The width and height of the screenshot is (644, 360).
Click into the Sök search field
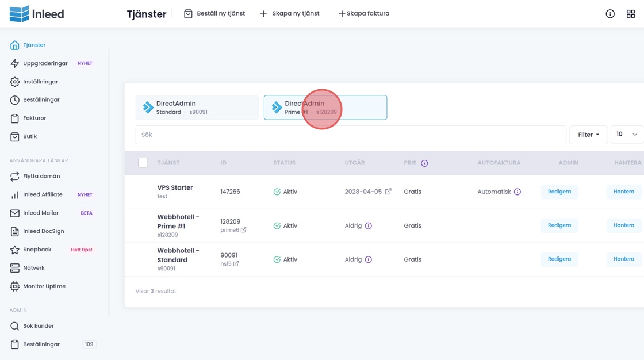[x=351, y=135]
